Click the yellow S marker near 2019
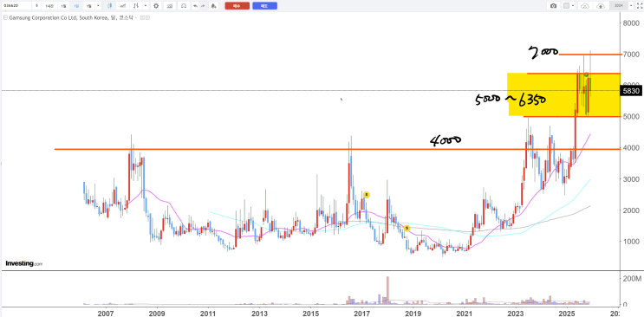This screenshot has height=317, width=644. 407,228
